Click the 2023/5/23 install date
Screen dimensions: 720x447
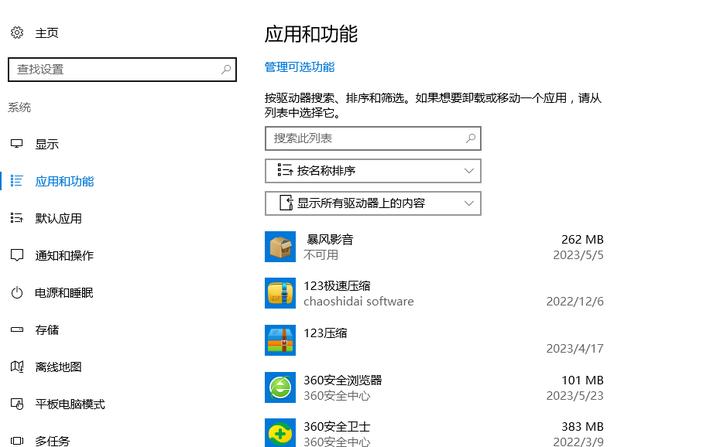(x=575, y=396)
